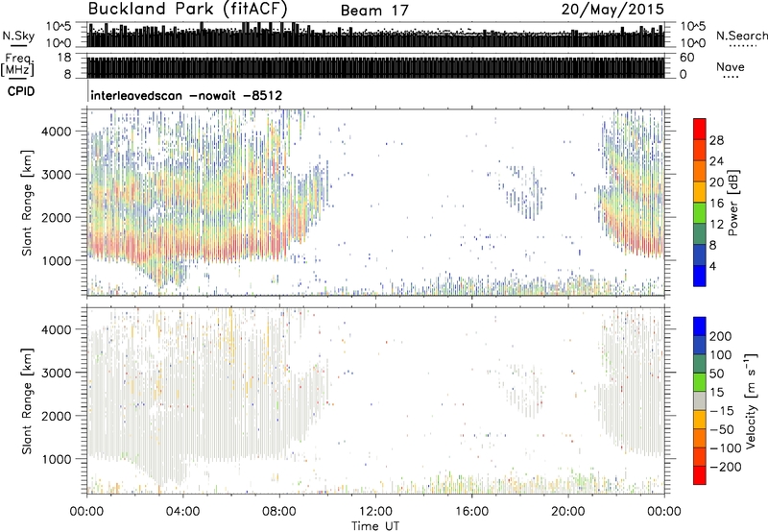Click the 'interleavedscan -nowait -8512' text
Screen dimensions: 768x532
pyautogui.click(x=186, y=95)
